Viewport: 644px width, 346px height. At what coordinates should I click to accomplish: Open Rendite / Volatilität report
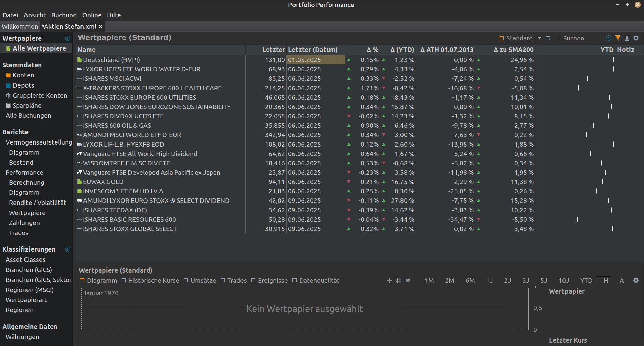[38, 203]
